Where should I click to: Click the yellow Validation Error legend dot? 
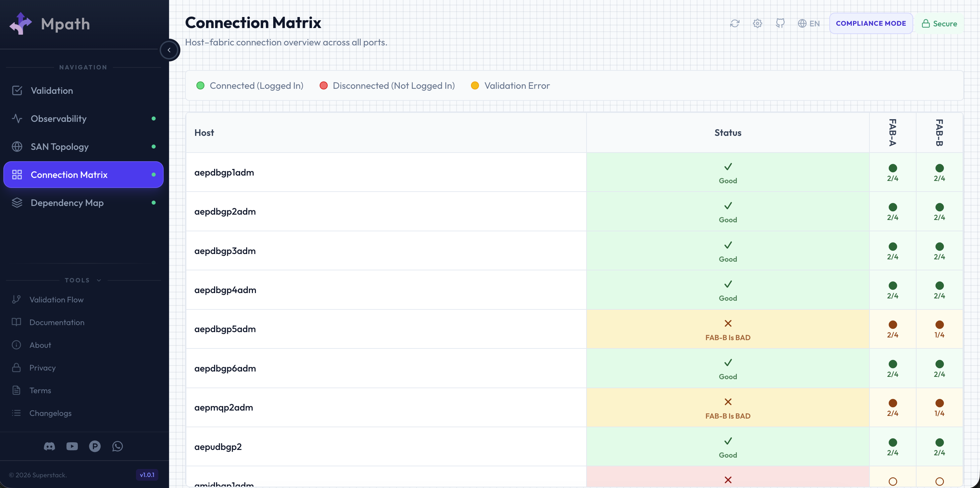(x=475, y=85)
